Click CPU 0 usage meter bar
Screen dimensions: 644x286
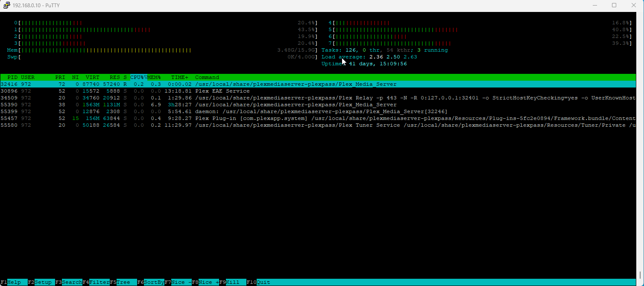point(166,23)
